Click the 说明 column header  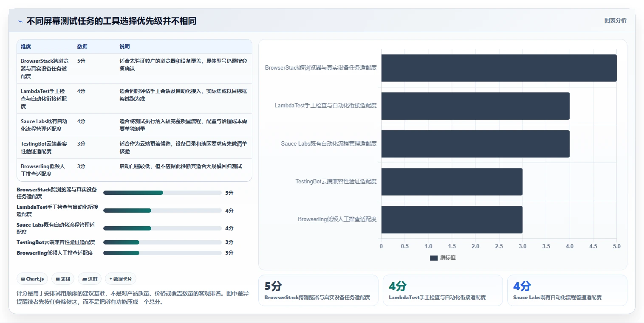[124, 47]
